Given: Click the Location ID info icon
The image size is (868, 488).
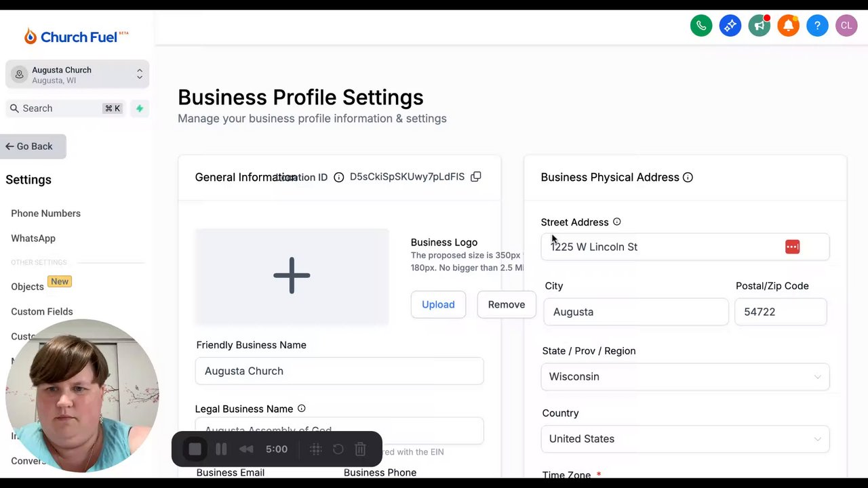Looking at the screenshot, I should pyautogui.click(x=339, y=178).
